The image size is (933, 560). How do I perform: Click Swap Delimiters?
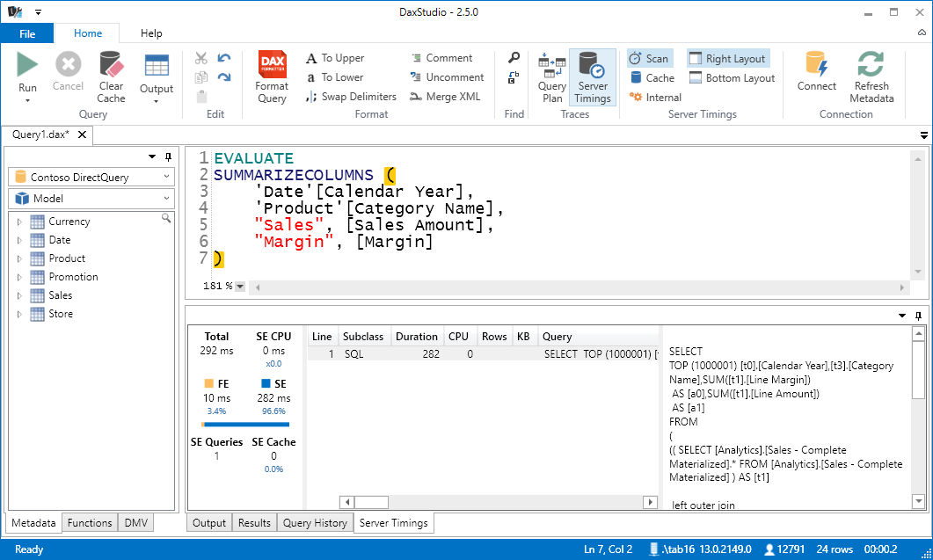(351, 97)
